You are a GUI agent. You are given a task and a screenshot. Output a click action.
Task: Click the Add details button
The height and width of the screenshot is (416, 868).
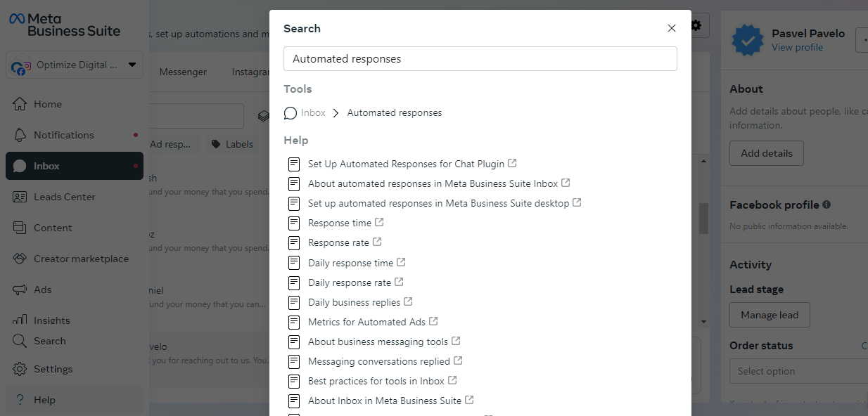coord(767,153)
